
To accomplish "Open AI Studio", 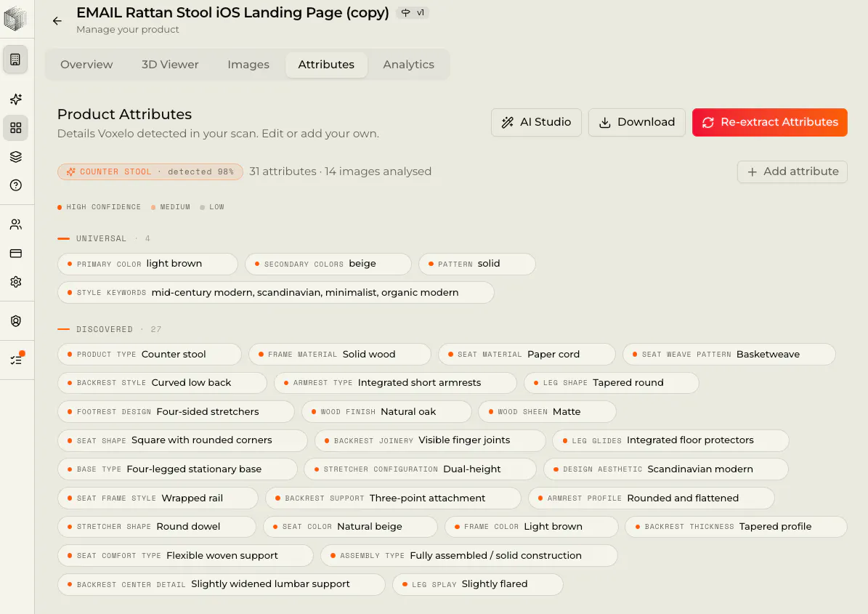I will 536,122.
